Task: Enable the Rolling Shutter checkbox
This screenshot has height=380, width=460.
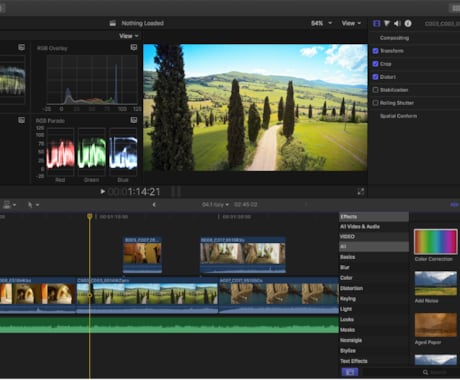Action: (x=375, y=103)
